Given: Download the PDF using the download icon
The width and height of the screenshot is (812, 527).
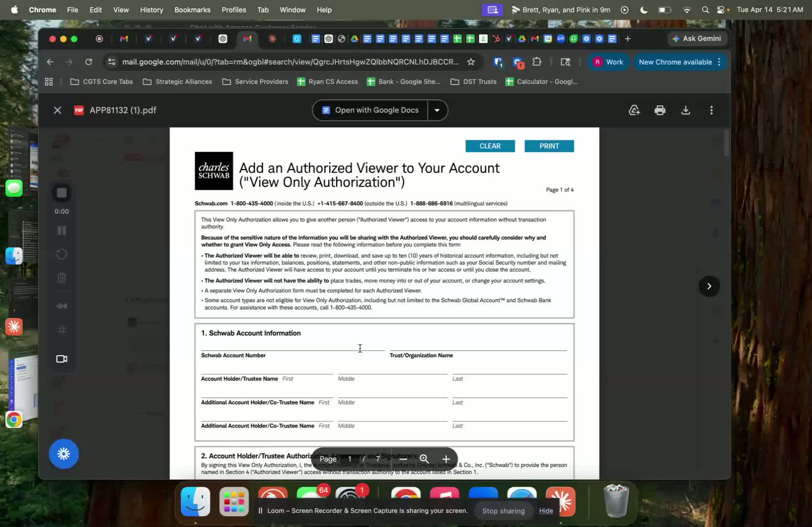Looking at the screenshot, I should point(686,110).
